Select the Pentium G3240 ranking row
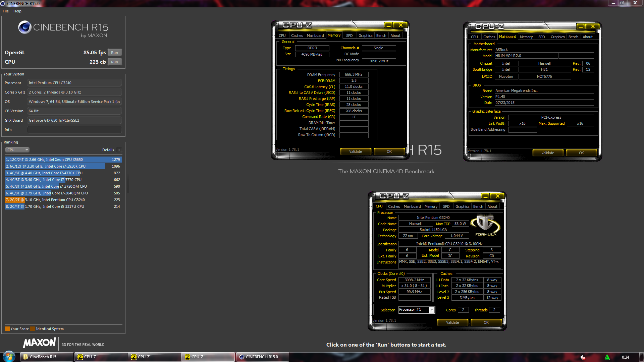644x362 pixels. tap(63, 200)
